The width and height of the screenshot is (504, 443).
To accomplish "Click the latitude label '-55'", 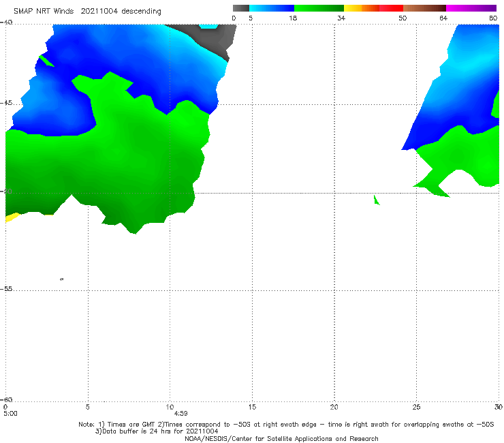I will [6, 289].
